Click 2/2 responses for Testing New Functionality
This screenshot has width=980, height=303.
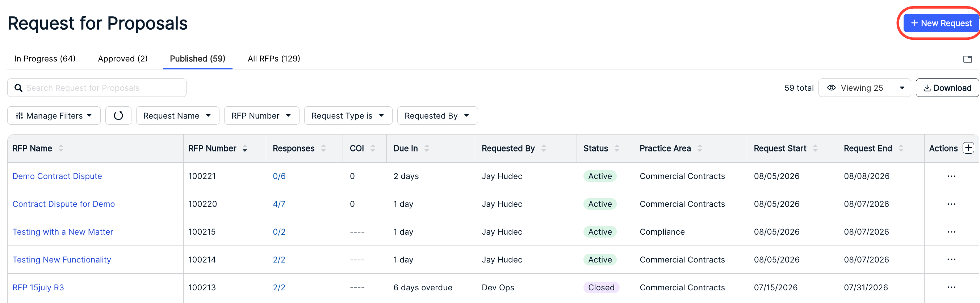click(x=279, y=260)
